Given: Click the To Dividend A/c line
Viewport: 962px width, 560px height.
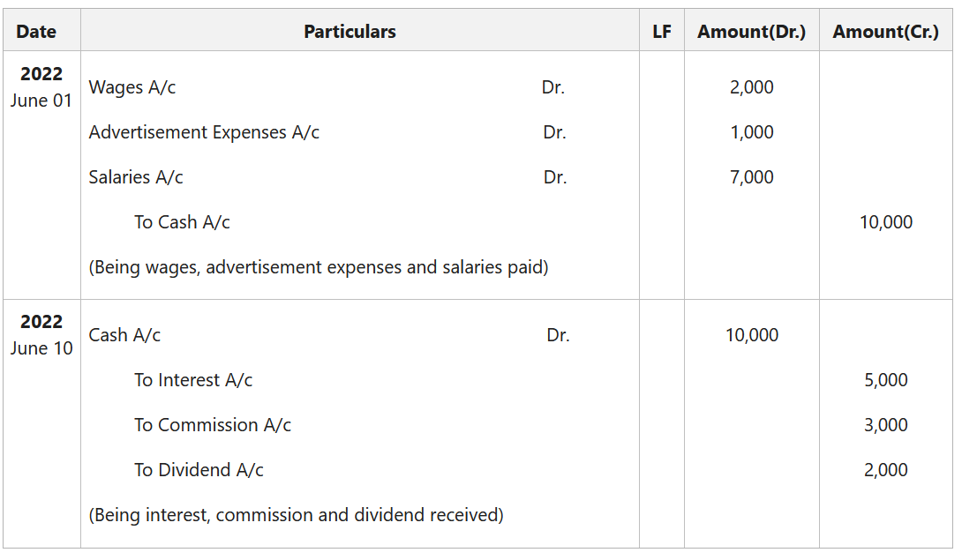Looking at the screenshot, I should pyautogui.click(x=199, y=470).
